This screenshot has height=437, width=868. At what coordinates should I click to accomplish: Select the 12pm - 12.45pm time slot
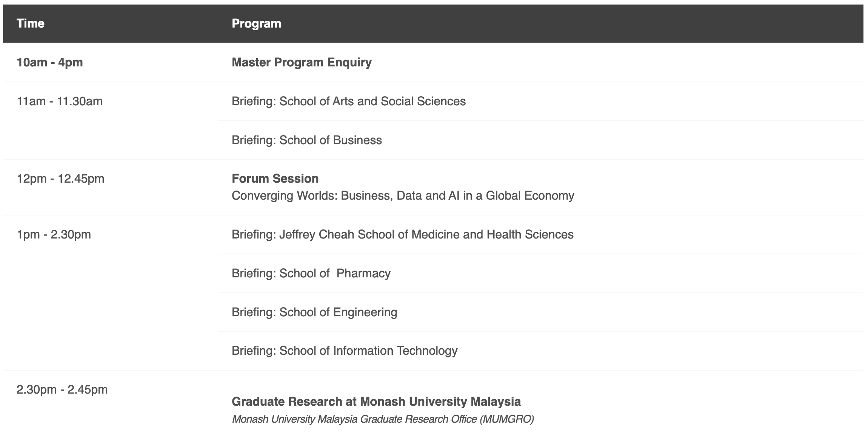coord(60,178)
